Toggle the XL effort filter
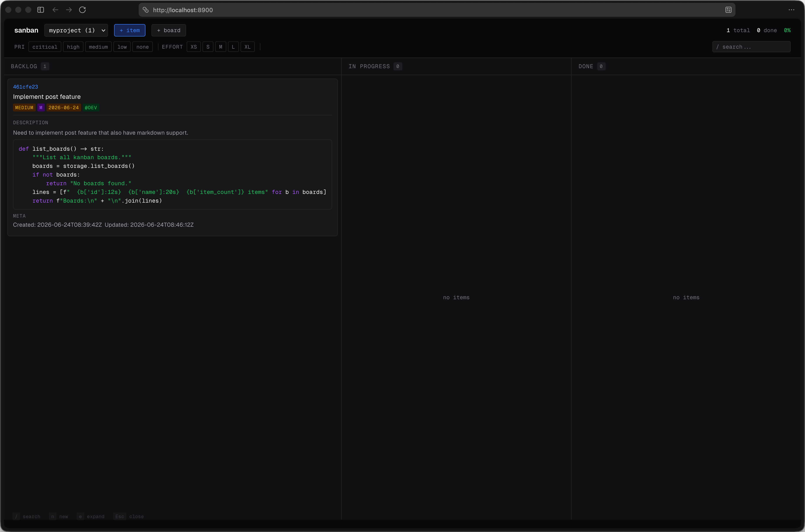 pyautogui.click(x=248, y=47)
